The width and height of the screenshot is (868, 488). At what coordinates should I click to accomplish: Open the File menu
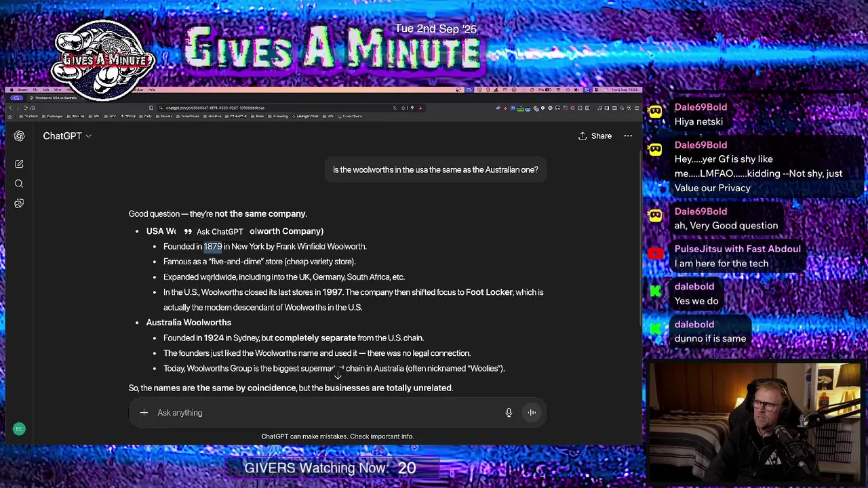pos(35,89)
